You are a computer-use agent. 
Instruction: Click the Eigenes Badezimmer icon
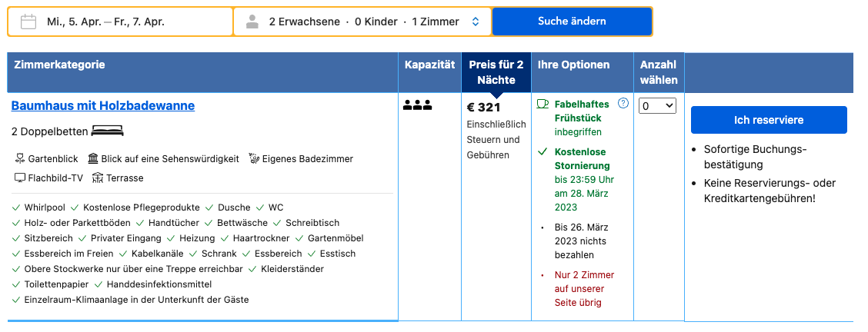254,158
